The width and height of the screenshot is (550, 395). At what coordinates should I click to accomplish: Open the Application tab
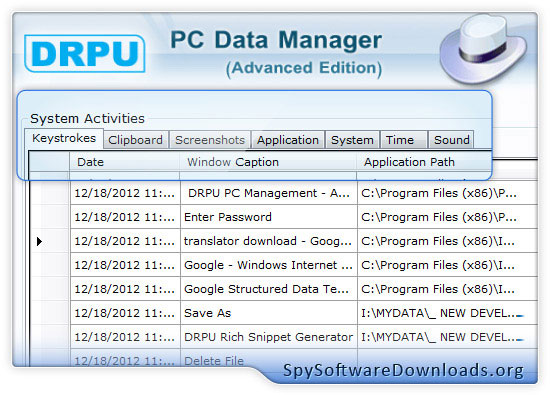pyautogui.click(x=288, y=140)
